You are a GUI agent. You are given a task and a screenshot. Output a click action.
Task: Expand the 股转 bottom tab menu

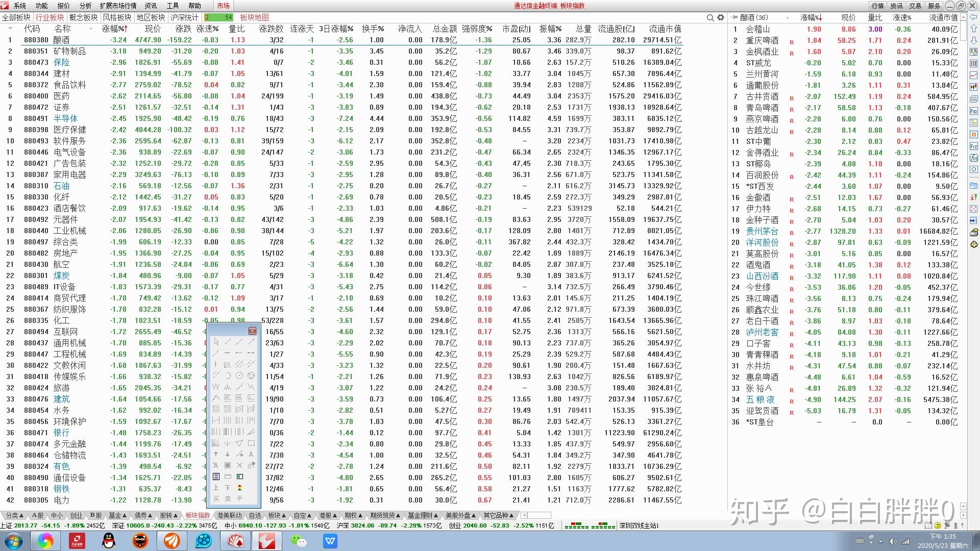tap(169, 515)
